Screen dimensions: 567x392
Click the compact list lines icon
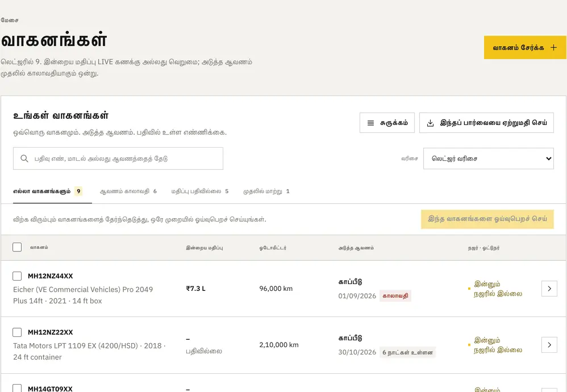370,123
